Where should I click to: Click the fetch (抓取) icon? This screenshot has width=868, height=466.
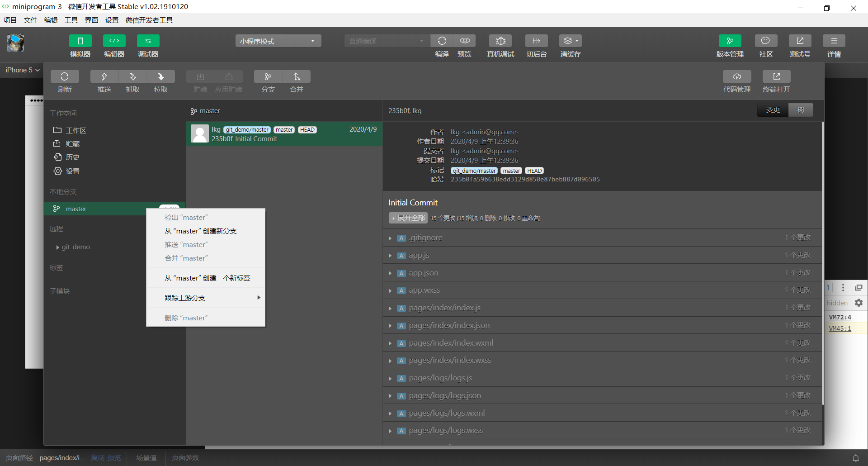tap(132, 76)
